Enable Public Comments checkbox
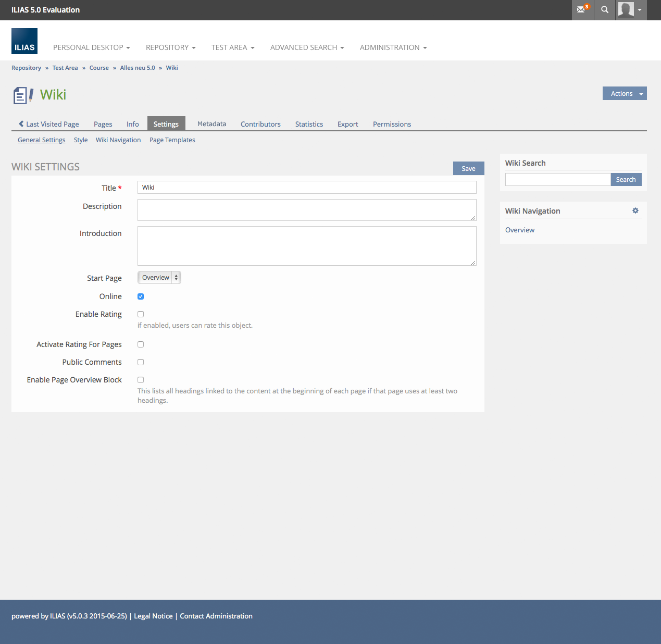The width and height of the screenshot is (661, 644). coord(141,362)
